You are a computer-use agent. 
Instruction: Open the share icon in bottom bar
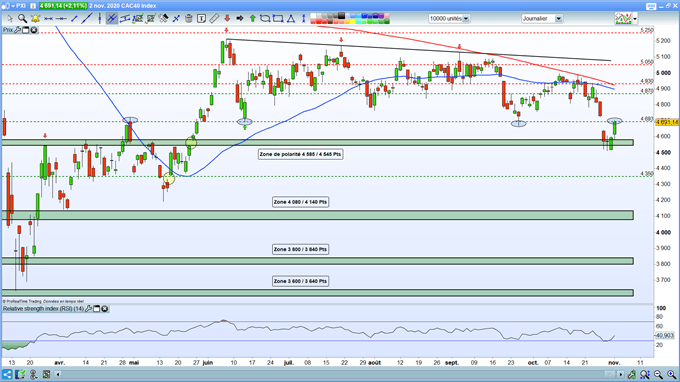[7, 374]
